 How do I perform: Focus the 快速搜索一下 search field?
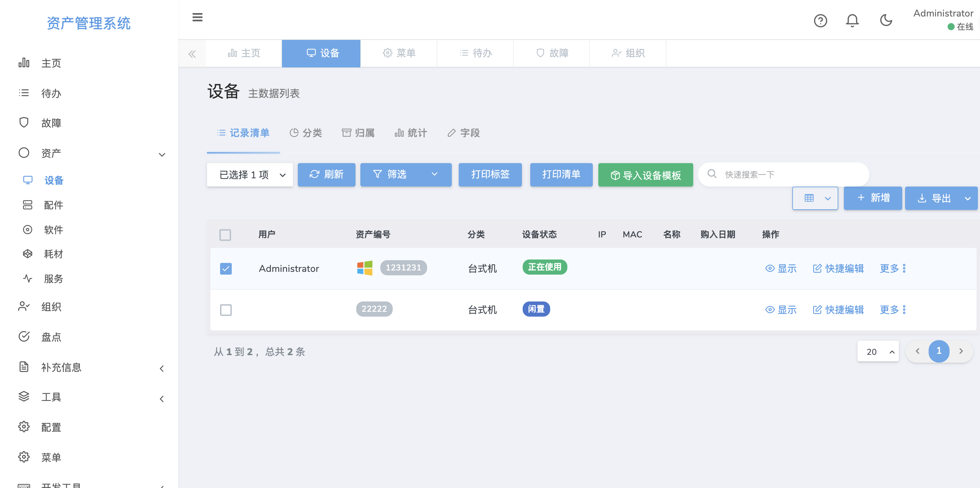click(784, 174)
